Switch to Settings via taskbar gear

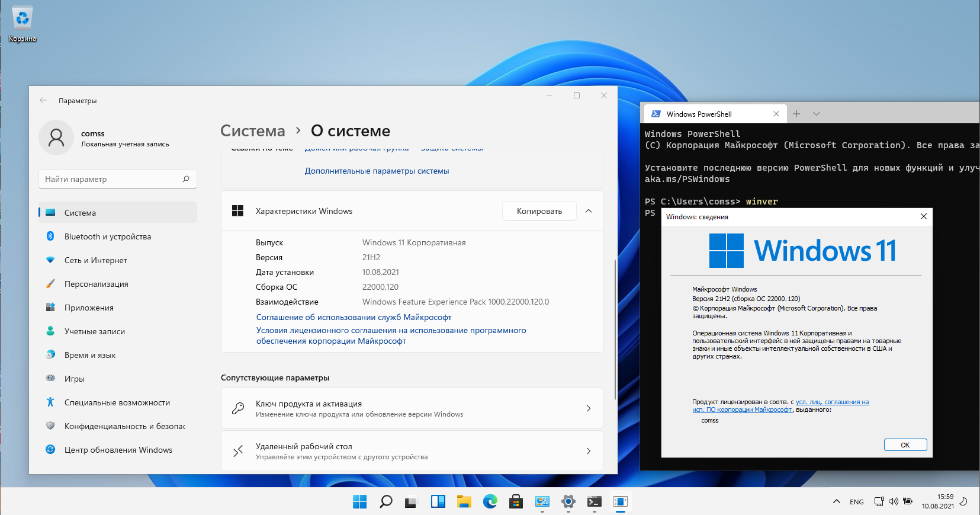click(x=568, y=502)
